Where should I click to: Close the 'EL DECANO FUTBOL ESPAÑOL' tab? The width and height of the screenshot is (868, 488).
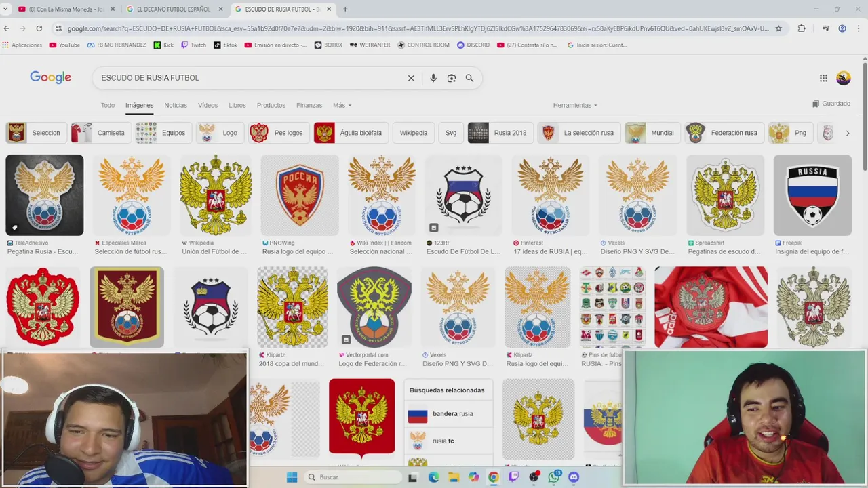[220, 9]
